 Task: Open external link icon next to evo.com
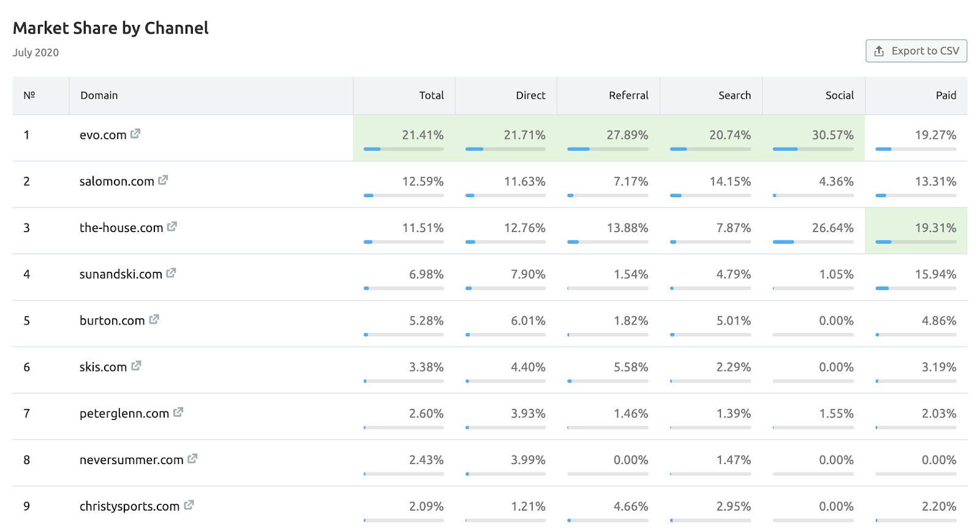[x=135, y=133]
